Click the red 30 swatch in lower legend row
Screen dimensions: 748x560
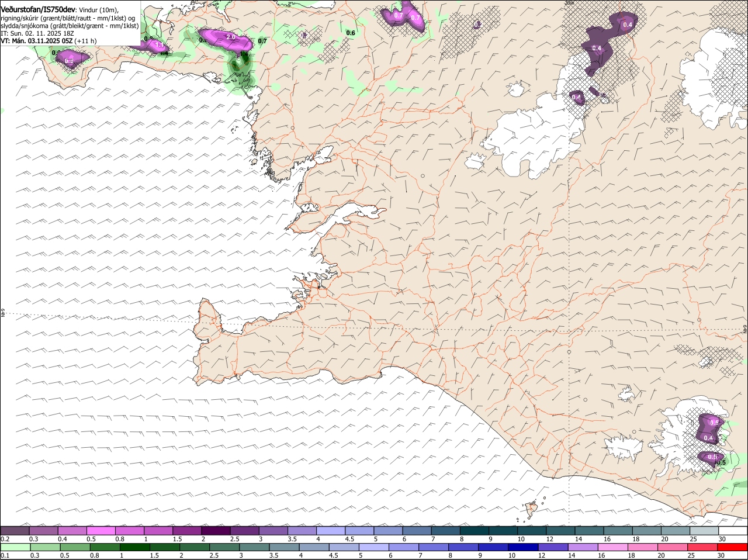point(732,547)
